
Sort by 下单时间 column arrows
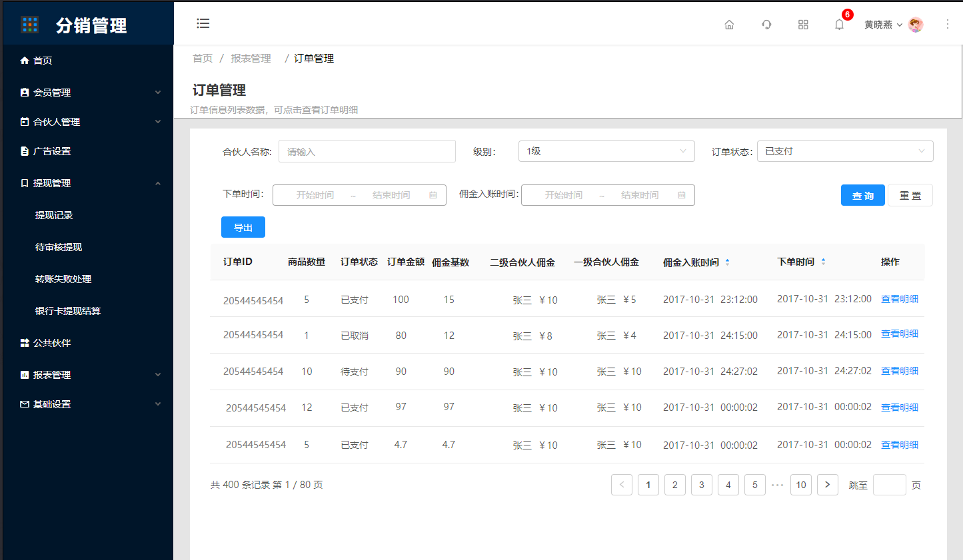coord(823,262)
